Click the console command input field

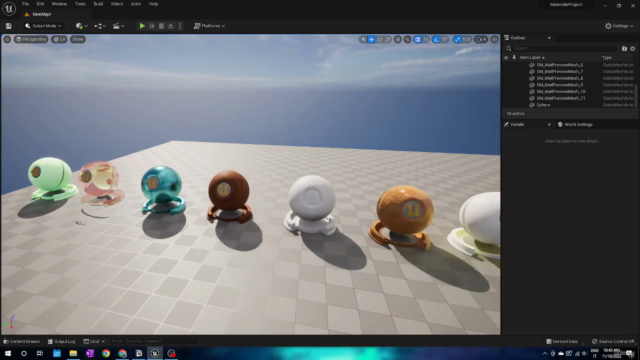153,341
